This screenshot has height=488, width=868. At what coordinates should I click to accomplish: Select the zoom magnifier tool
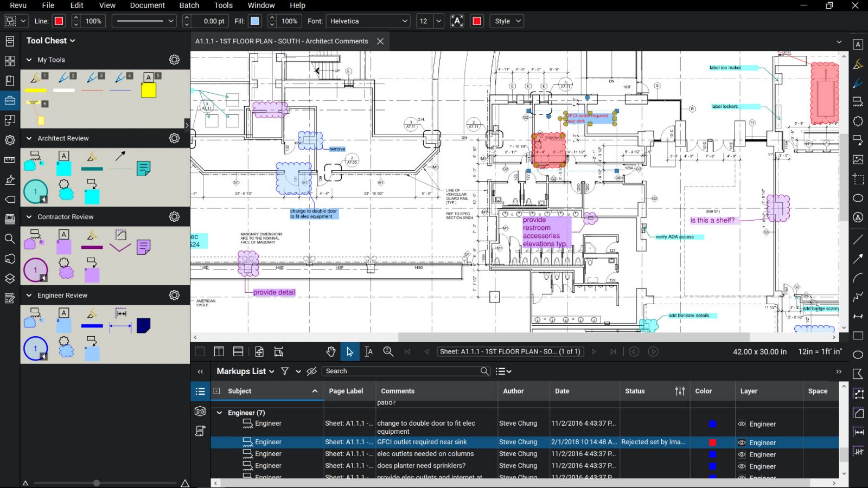(388, 351)
